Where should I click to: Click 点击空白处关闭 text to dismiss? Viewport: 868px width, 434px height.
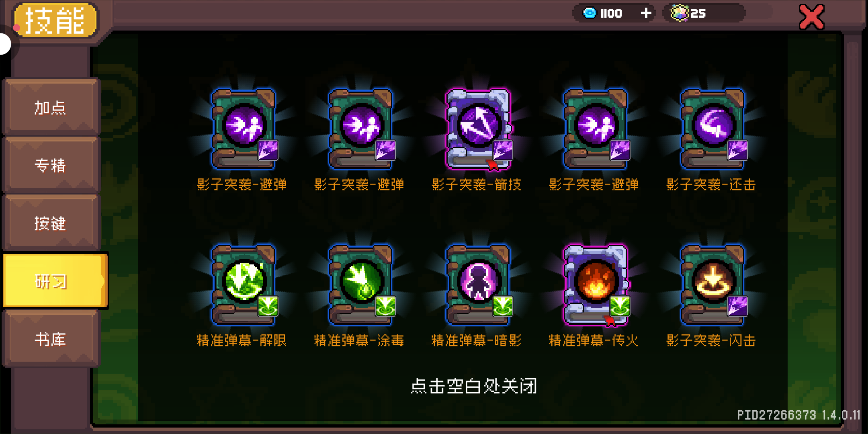(x=474, y=386)
